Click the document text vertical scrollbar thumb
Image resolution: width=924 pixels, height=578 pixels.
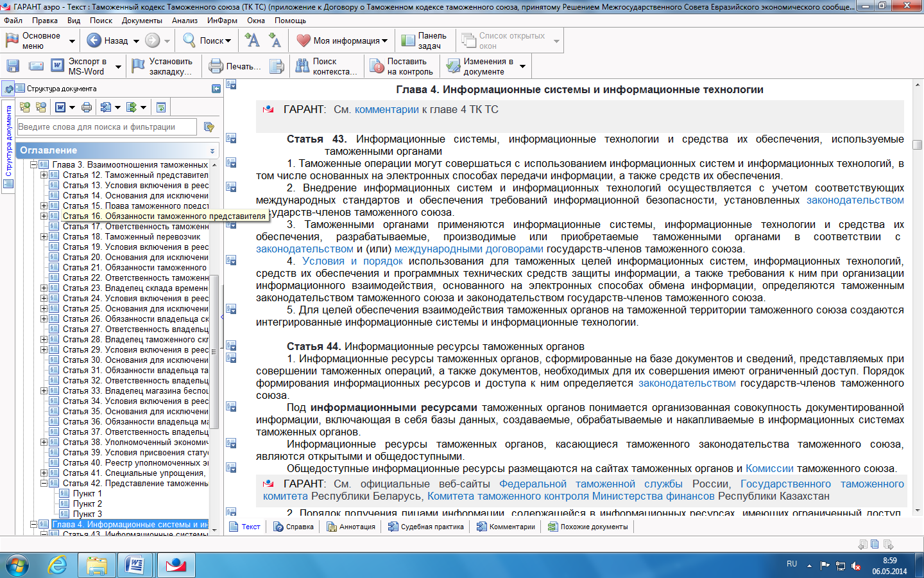(918, 145)
